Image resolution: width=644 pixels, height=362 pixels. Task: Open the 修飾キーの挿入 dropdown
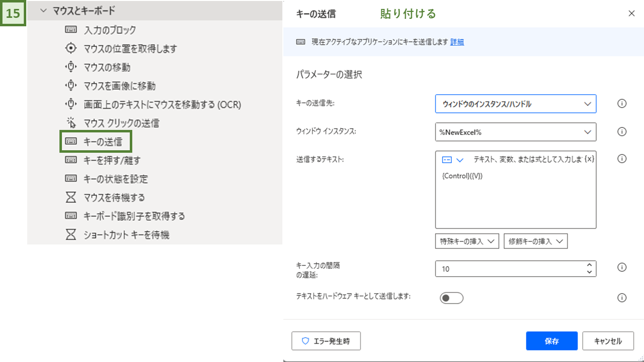[536, 241]
